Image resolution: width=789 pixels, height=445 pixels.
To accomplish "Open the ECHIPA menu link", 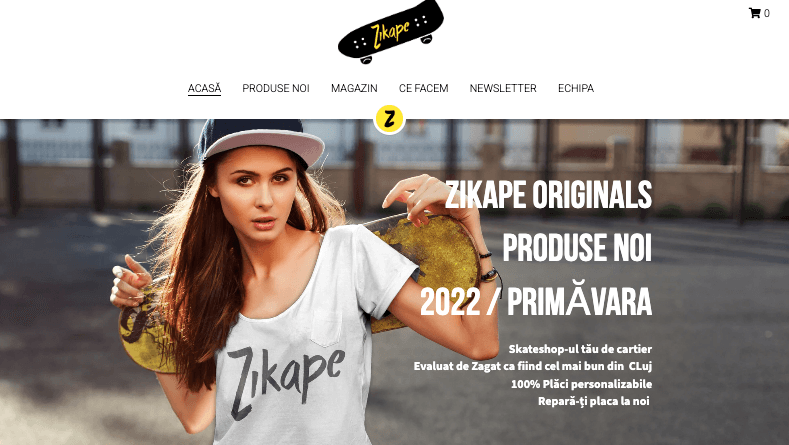I will [576, 88].
